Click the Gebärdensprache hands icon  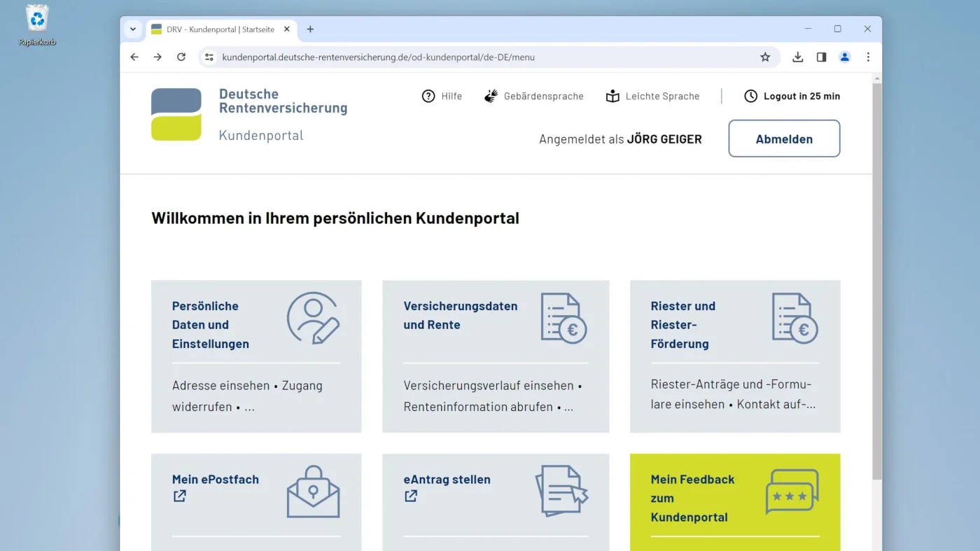click(x=491, y=96)
